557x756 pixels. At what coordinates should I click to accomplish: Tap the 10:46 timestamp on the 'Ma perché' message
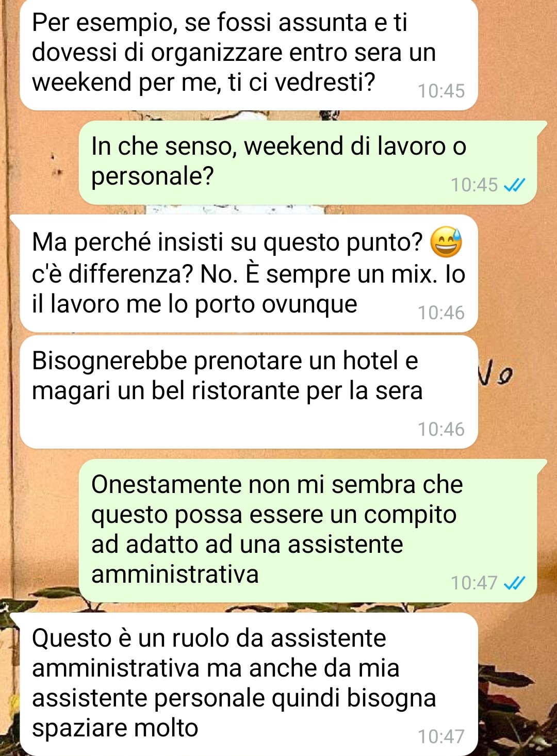pyautogui.click(x=441, y=313)
